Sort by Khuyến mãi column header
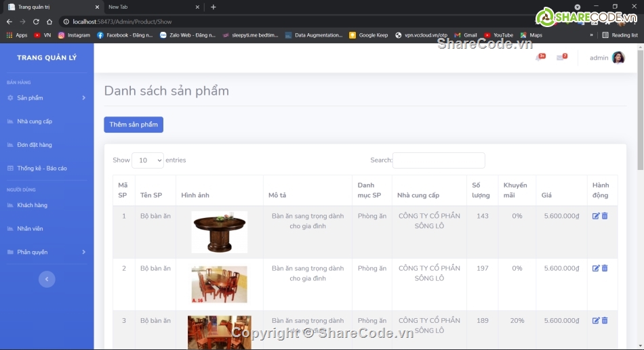Screen dimensions: 644x350 point(517,190)
